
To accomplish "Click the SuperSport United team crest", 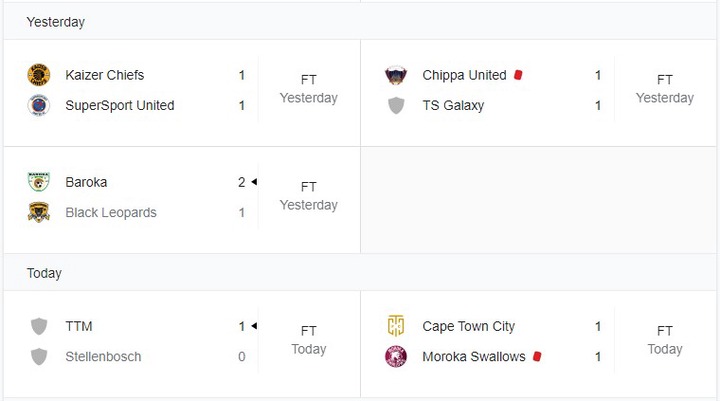I will [x=39, y=105].
